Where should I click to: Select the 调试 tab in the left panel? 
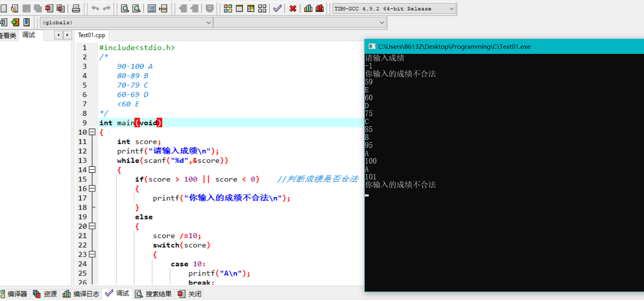[29, 35]
